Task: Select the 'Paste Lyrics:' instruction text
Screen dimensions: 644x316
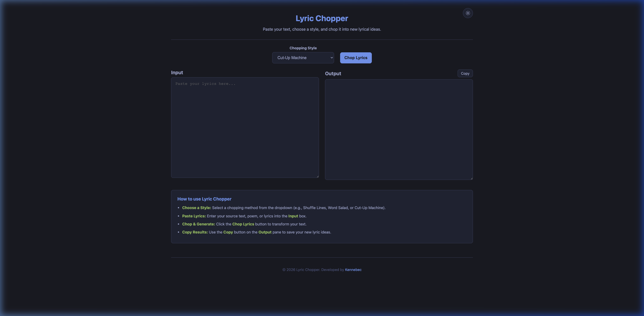Action: [x=194, y=216]
